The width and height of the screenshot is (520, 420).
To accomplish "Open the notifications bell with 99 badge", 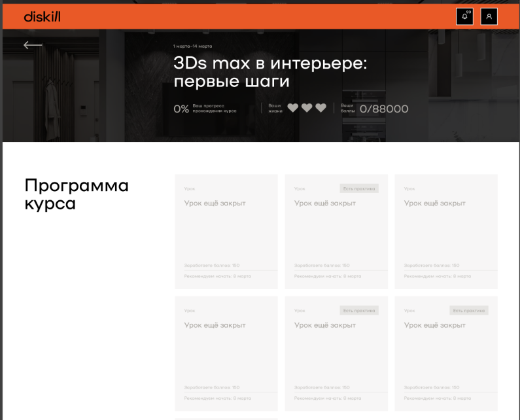I will [464, 16].
